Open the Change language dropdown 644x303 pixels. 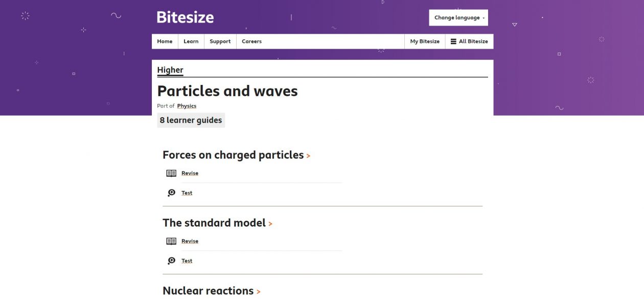click(458, 17)
